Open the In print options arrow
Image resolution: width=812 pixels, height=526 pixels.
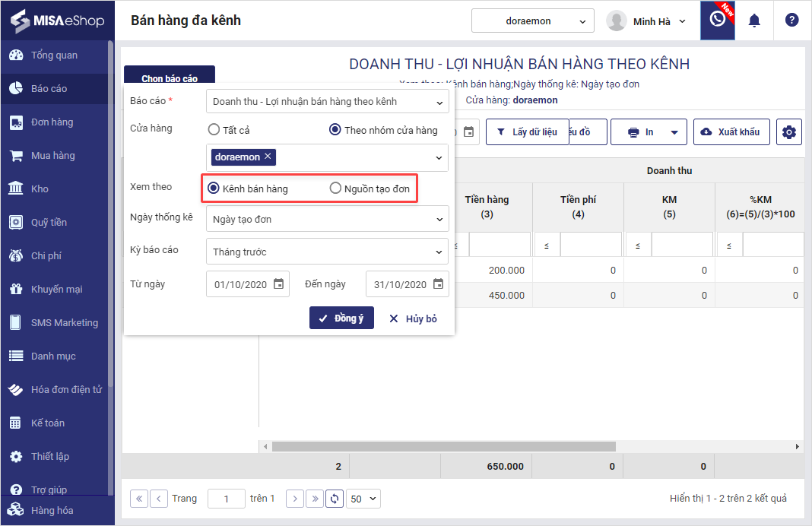tap(674, 132)
